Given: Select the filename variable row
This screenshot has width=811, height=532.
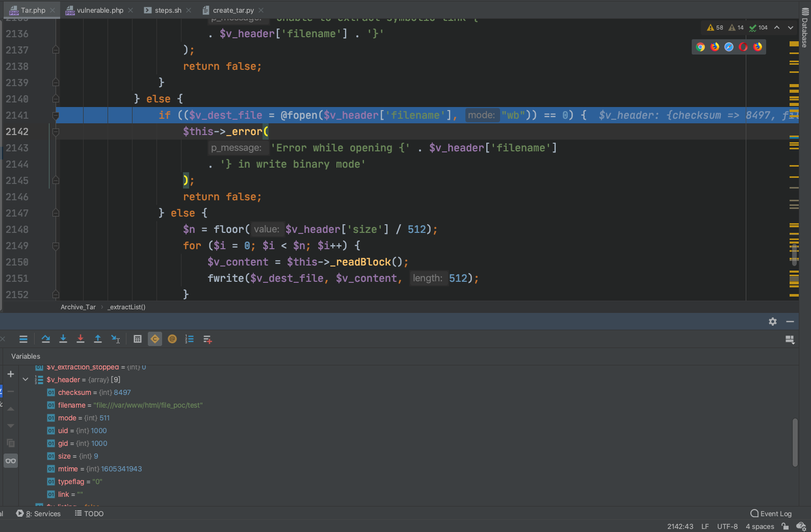Looking at the screenshot, I should (408, 405).
